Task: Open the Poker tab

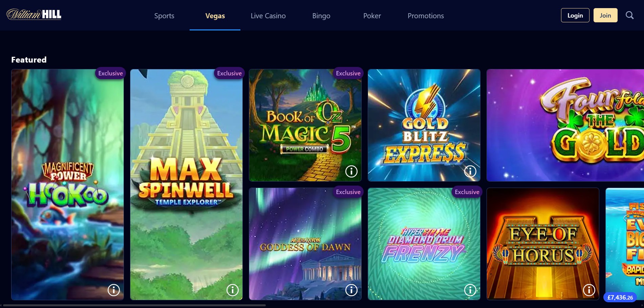Action: click(x=372, y=16)
